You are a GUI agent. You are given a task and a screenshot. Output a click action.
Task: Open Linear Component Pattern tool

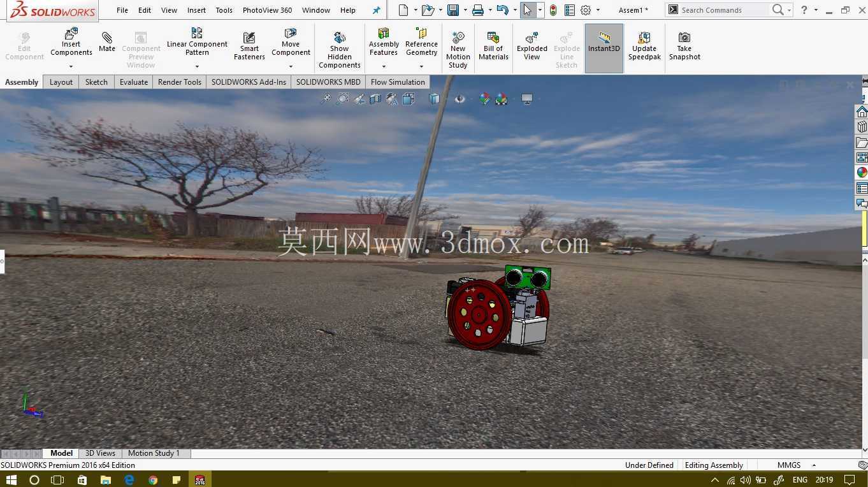[x=197, y=42]
